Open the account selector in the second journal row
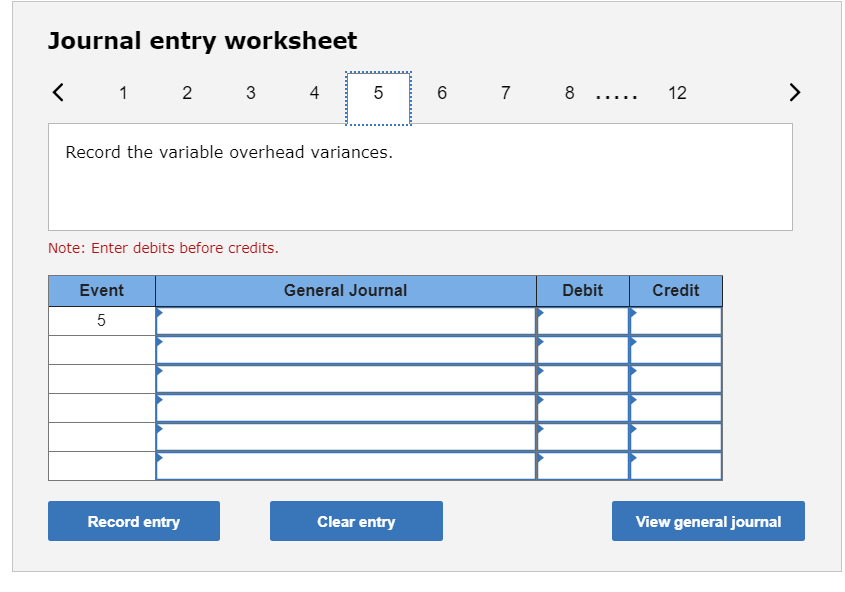 (345, 349)
